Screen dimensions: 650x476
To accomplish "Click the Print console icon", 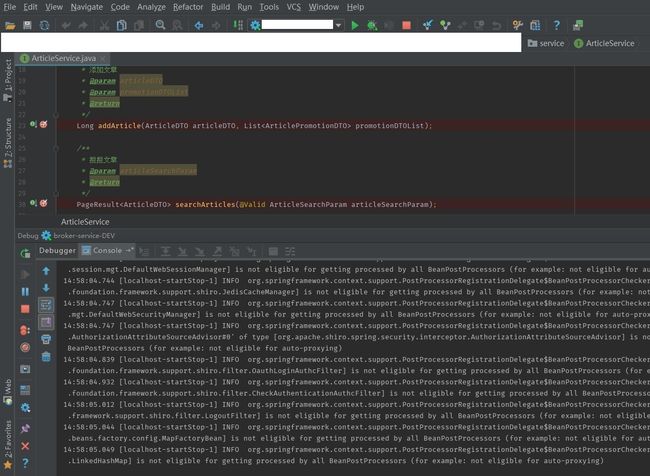I will point(46,339).
